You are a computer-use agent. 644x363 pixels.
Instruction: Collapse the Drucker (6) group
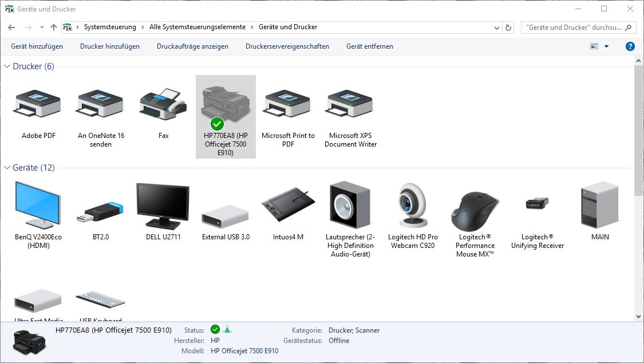tap(7, 66)
